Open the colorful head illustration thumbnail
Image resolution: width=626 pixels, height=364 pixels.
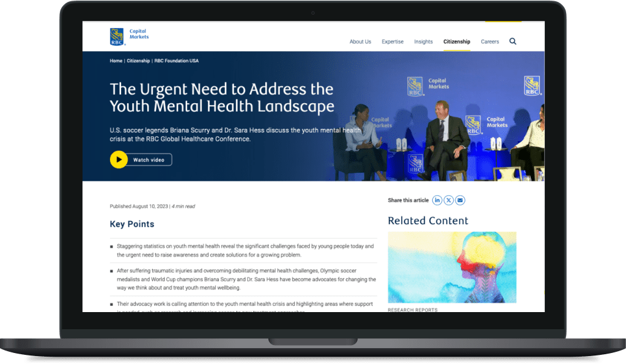click(x=452, y=267)
